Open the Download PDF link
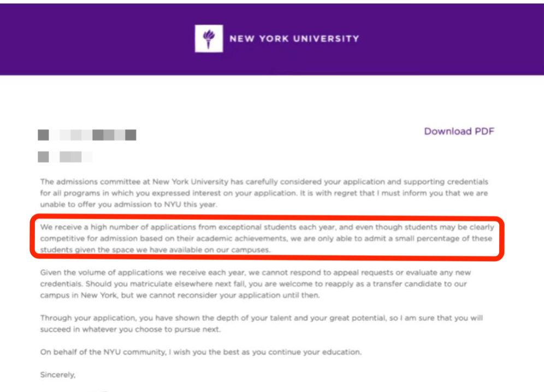This screenshot has width=544, height=392. click(459, 131)
